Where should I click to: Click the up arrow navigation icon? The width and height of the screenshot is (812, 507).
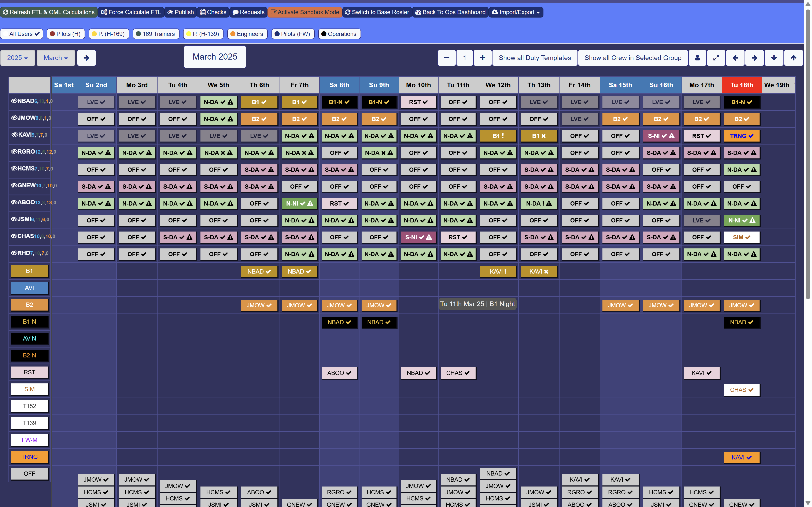point(793,58)
